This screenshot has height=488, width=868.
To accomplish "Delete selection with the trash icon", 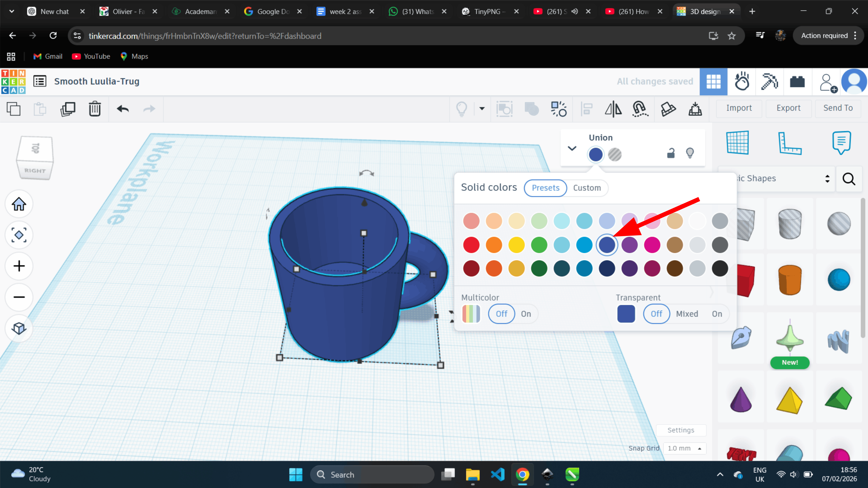I will [95, 109].
